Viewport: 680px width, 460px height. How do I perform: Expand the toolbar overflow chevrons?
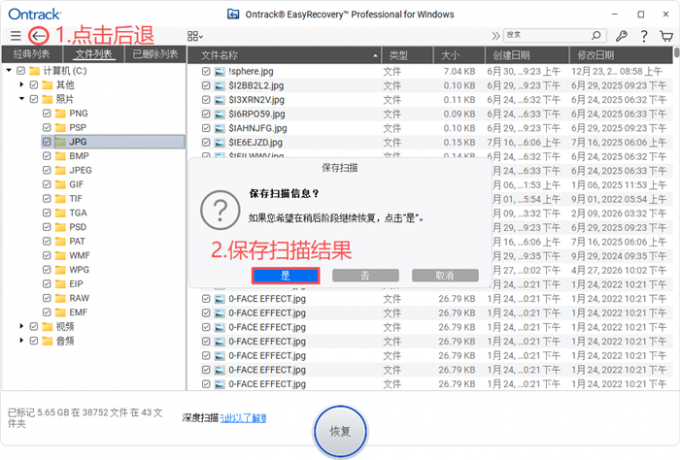(x=496, y=36)
